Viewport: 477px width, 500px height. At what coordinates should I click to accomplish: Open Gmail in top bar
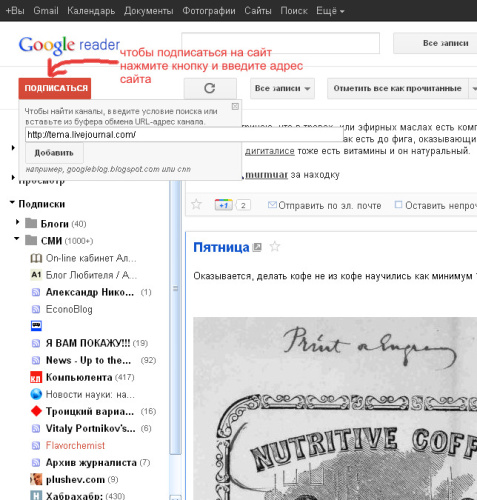(46, 11)
